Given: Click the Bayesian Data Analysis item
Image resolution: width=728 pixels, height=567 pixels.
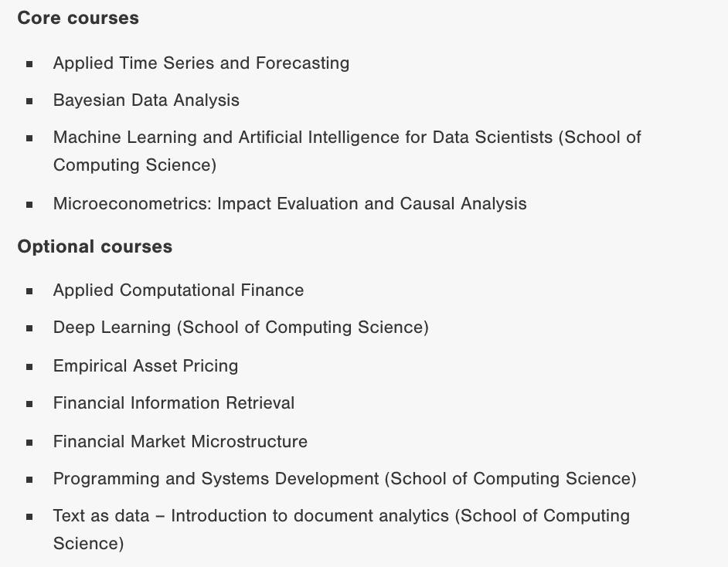Looking at the screenshot, I should (146, 100).
